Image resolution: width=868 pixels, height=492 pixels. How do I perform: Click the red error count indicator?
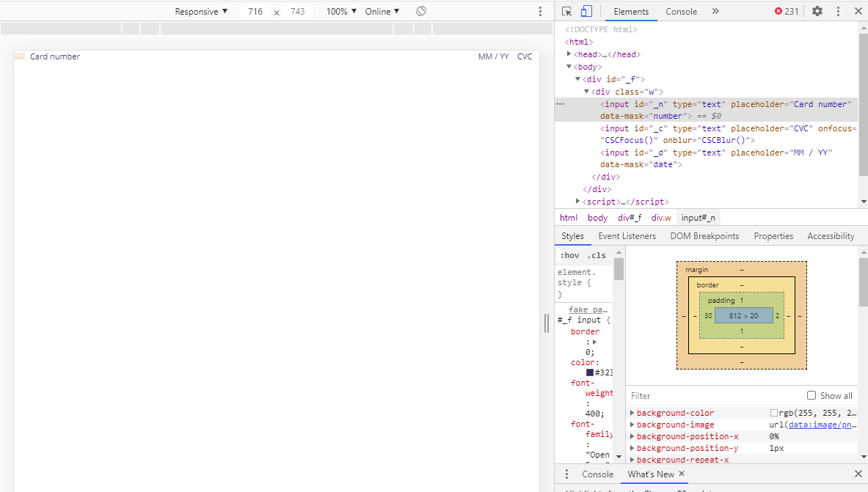(787, 11)
